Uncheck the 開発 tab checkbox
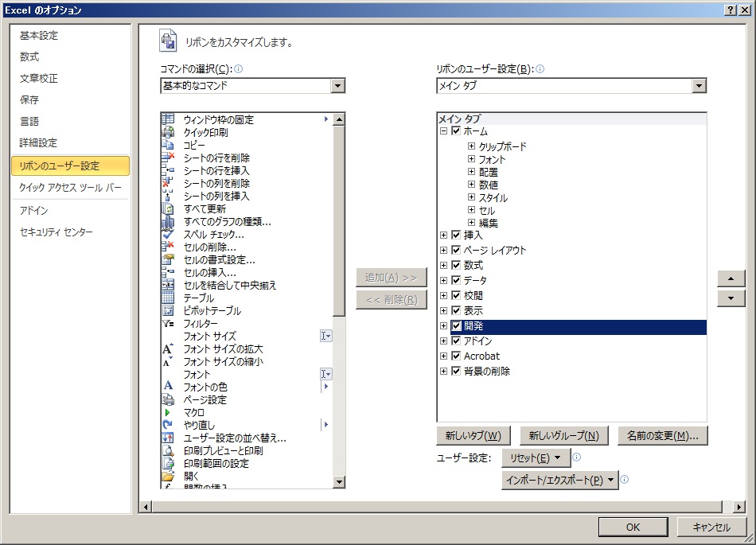756x545 pixels. [456, 325]
